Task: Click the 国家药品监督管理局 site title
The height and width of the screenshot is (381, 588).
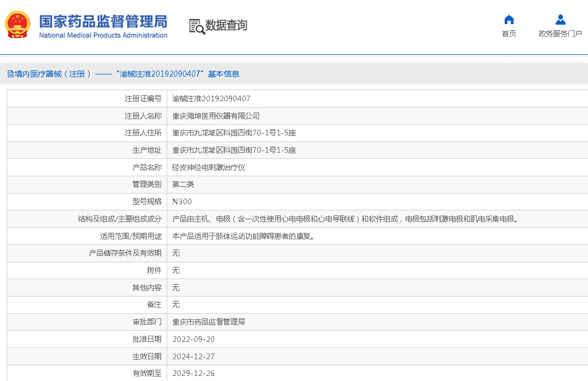Action: click(103, 21)
